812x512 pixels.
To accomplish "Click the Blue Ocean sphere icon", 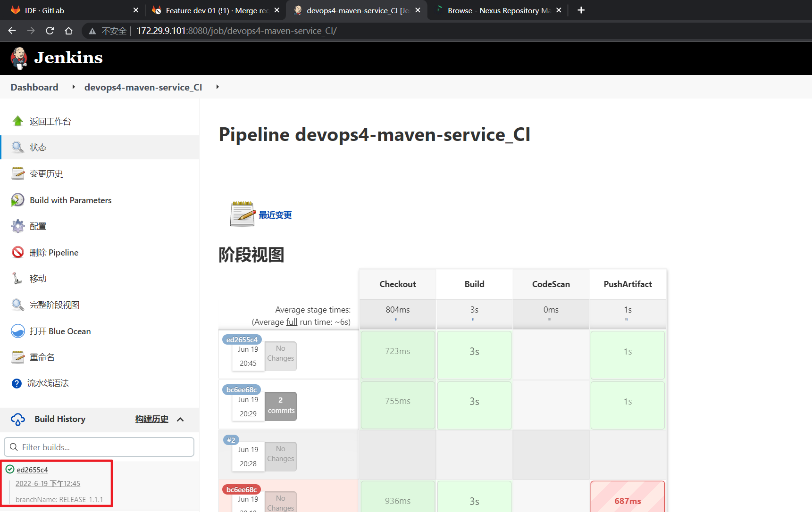I will coord(18,331).
